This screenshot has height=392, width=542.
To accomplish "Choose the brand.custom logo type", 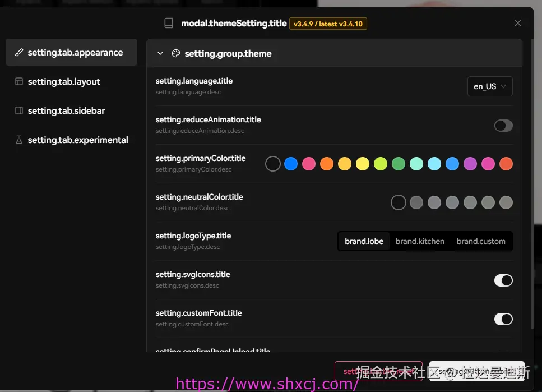I will [x=481, y=241].
